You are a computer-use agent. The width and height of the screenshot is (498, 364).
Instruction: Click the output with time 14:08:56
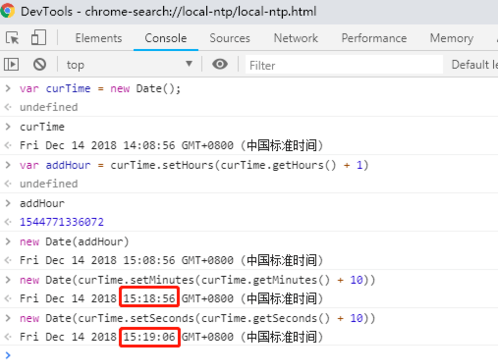[171, 146]
